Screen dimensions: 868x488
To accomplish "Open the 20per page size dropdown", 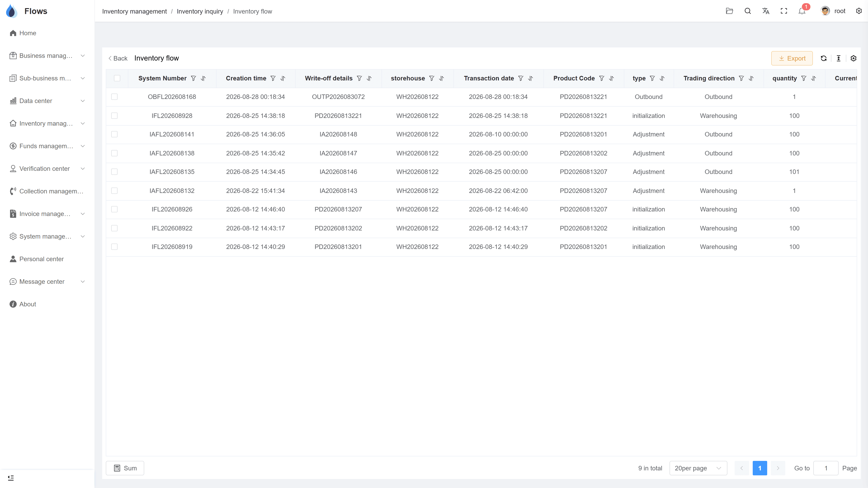I will pyautogui.click(x=698, y=468).
